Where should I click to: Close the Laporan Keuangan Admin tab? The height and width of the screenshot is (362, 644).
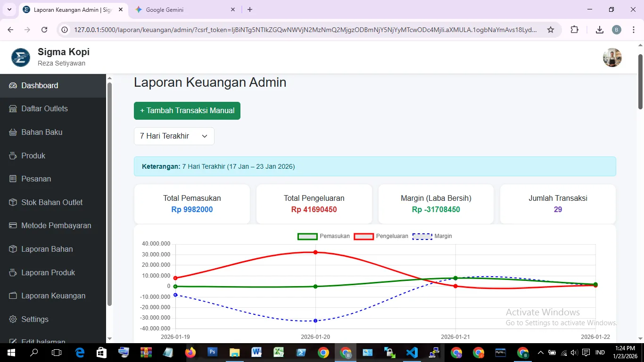tap(121, 9)
